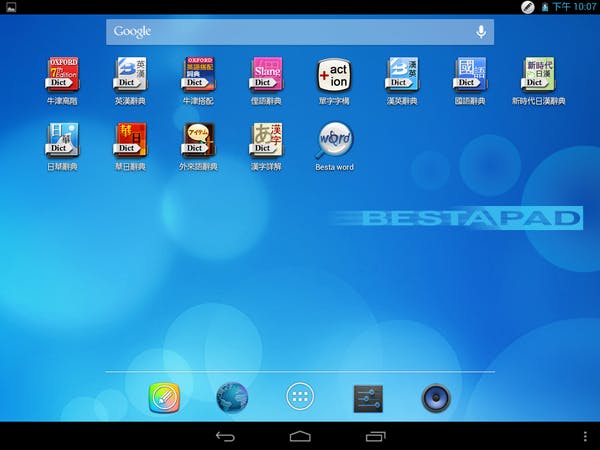Image resolution: width=600 pixels, height=450 pixels.
Task: Open the settings sliders icon in dock
Action: (x=368, y=398)
